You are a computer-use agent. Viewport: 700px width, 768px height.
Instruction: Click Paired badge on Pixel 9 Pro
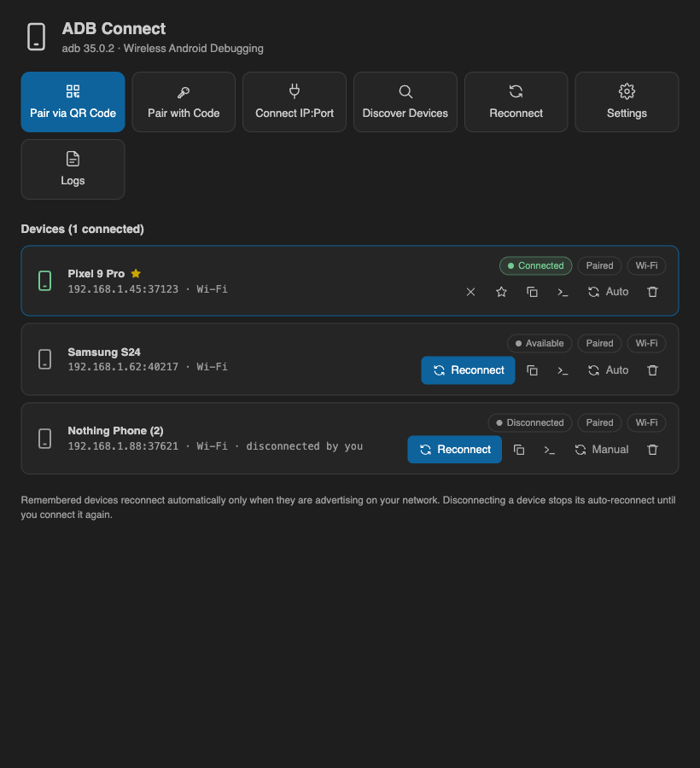pyautogui.click(x=599, y=265)
